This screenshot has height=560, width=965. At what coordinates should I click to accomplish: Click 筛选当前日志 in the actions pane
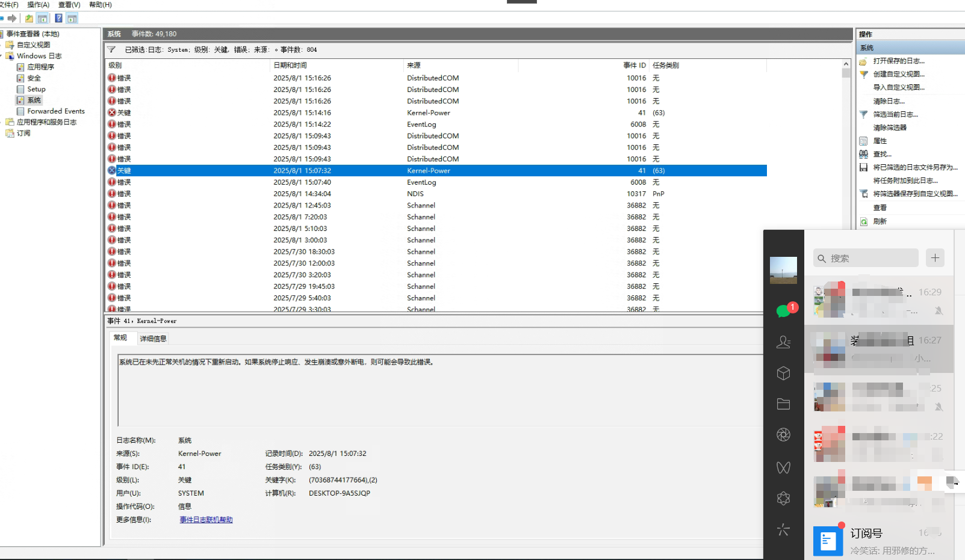(895, 114)
